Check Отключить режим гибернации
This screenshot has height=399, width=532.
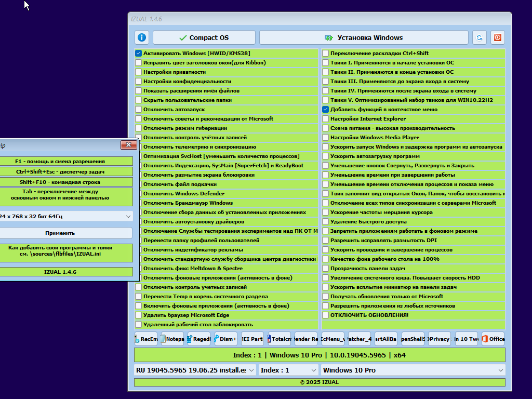tap(138, 128)
